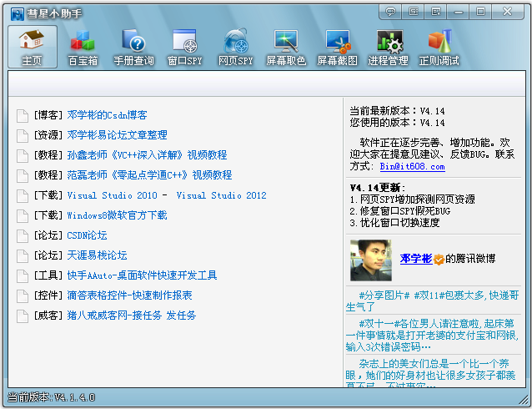The width and height of the screenshot is (532, 409).
Task: Open 滴答表格控件-快速制作报表 link
Action: coord(129,295)
